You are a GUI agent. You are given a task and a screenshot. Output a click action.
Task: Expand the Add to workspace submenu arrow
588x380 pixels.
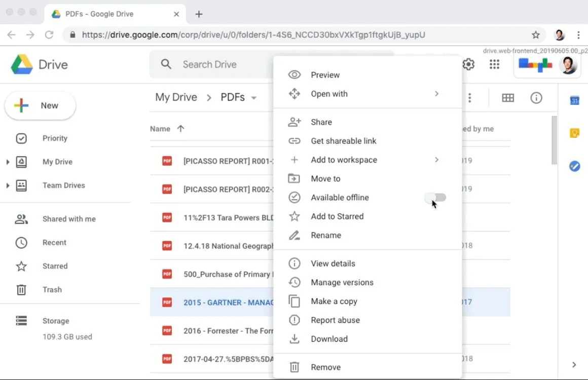click(436, 160)
